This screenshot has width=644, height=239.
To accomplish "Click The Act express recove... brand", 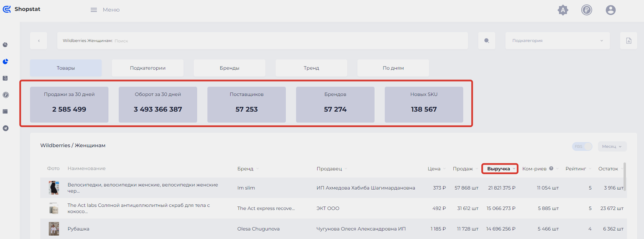I will [266, 208].
